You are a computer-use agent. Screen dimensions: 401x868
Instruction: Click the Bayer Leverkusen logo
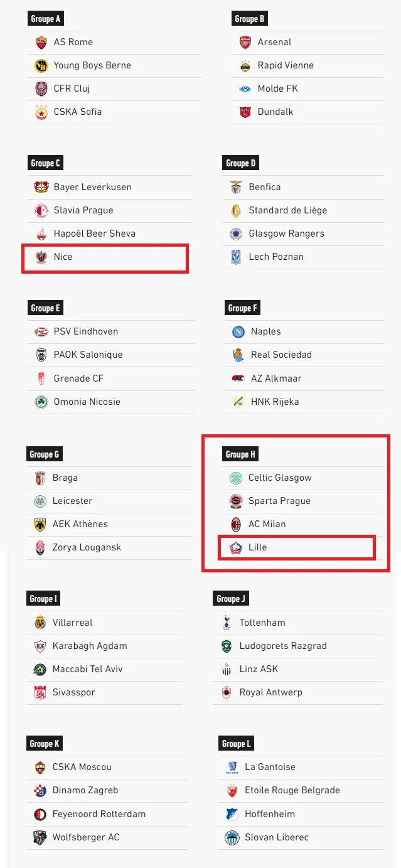pos(41,187)
